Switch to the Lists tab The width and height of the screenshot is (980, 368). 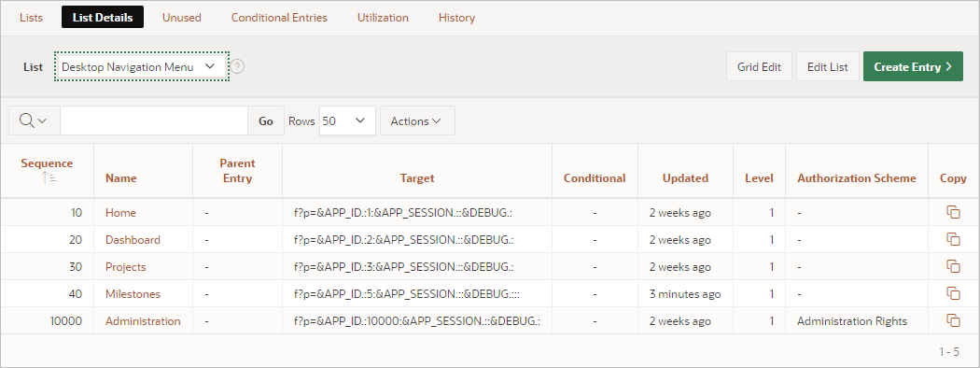[31, 18]
